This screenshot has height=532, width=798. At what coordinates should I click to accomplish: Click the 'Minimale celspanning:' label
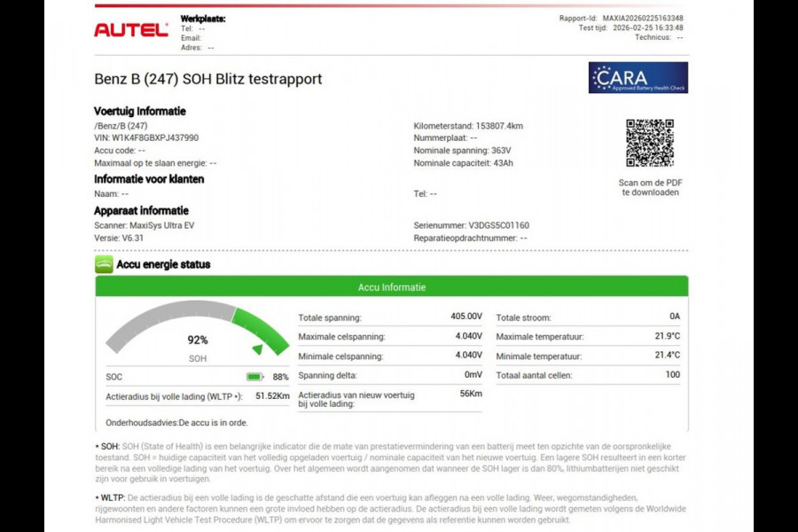pos(340,356)
